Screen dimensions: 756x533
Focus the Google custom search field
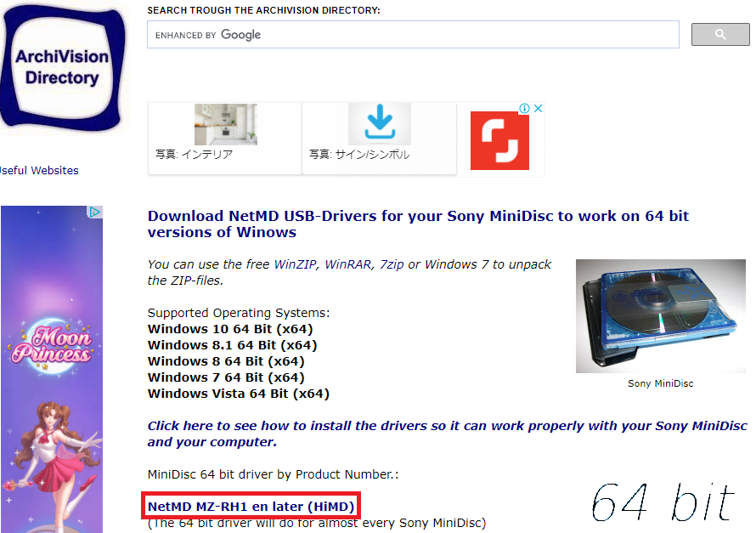(413, 34)
